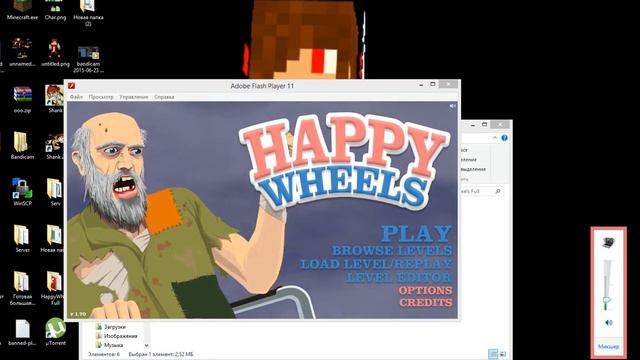Screen dimensions: 640x360
Task: Open the Serv folder on desktop
Action: 55,192
